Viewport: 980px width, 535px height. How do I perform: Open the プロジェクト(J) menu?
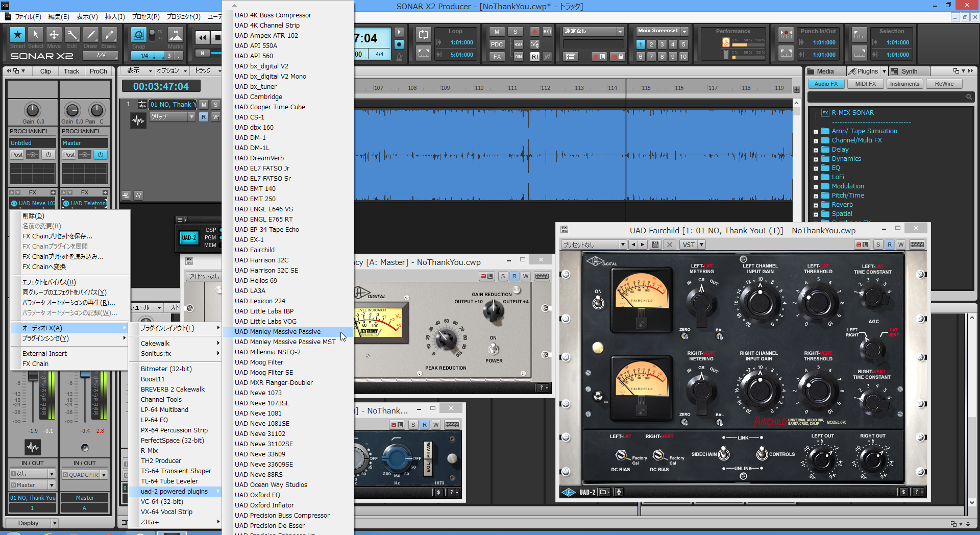click(x=183, y=16)
